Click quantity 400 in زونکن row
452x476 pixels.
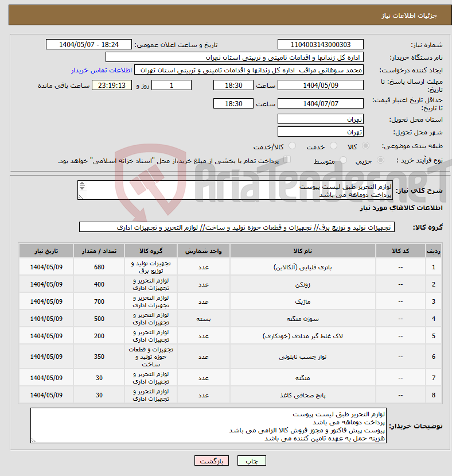[x=99, y=284]
